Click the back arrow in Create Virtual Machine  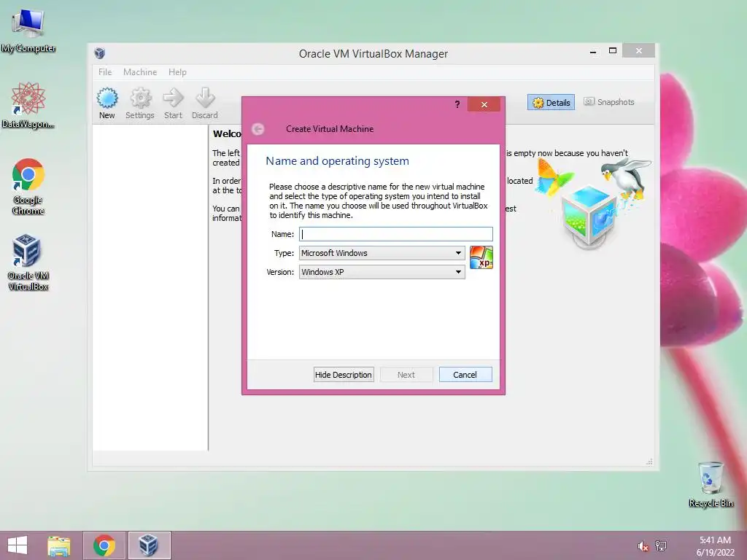pos(258,129)
